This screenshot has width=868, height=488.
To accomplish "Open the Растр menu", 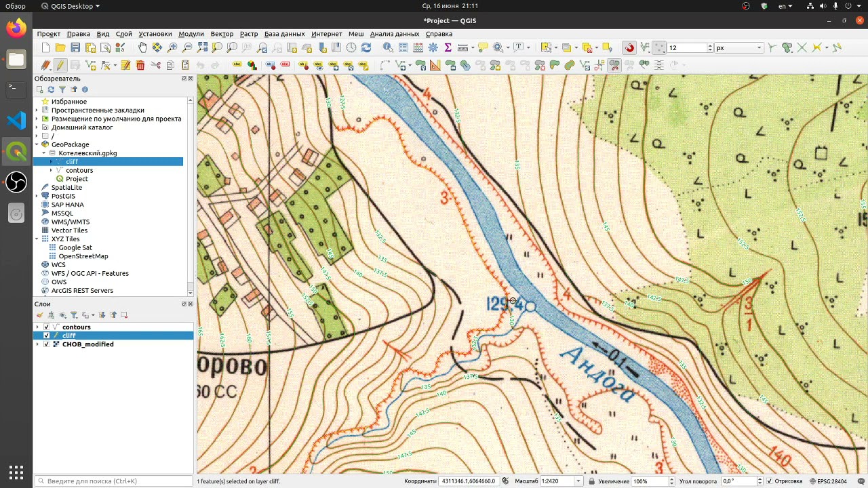I will 249,34.
